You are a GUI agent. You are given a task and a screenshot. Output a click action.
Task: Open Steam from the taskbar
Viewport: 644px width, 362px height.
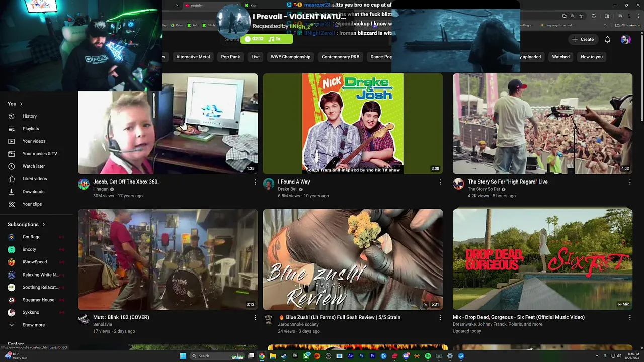(x=284, y=356)
